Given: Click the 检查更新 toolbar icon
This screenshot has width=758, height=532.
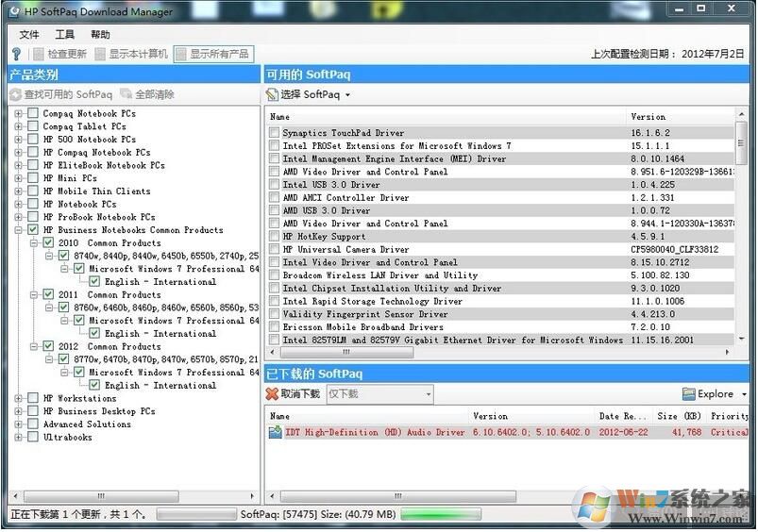Looking at the screenshot, I should 40,54.
